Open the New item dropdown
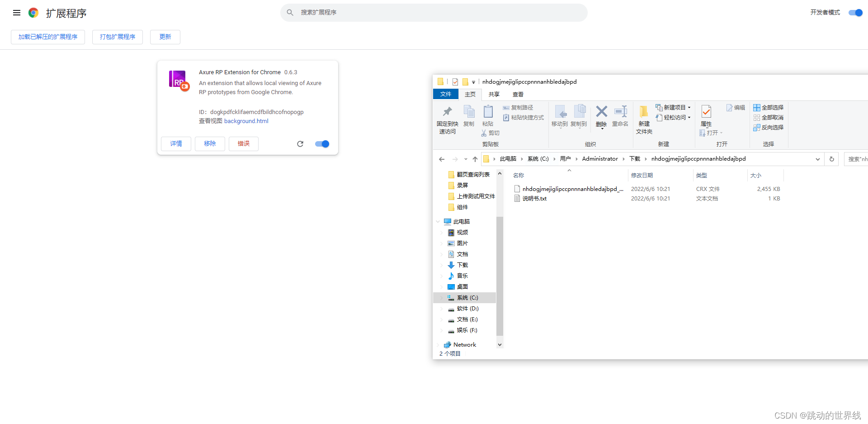 (x=673, y=108)
